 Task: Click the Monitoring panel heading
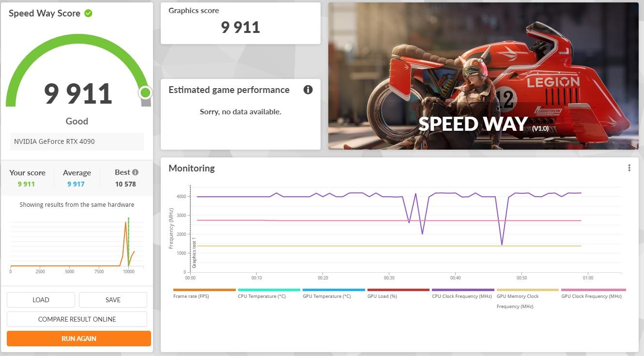point(192,168)
